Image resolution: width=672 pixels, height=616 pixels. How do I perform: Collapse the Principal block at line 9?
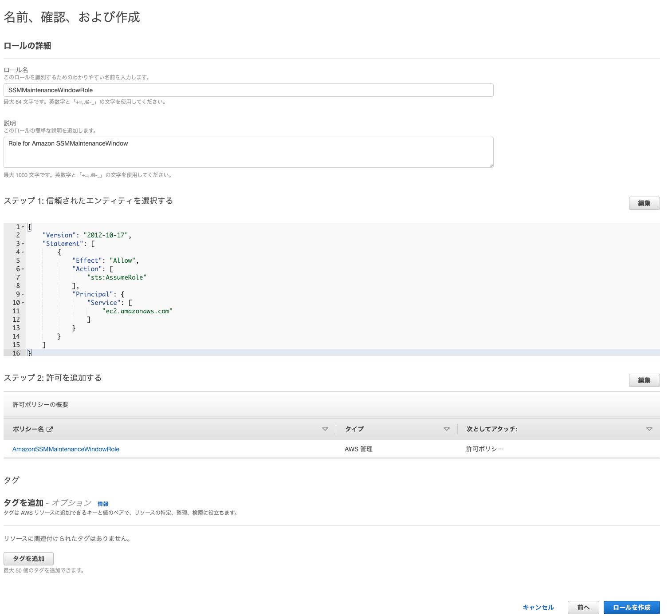[x=22, y=294]
